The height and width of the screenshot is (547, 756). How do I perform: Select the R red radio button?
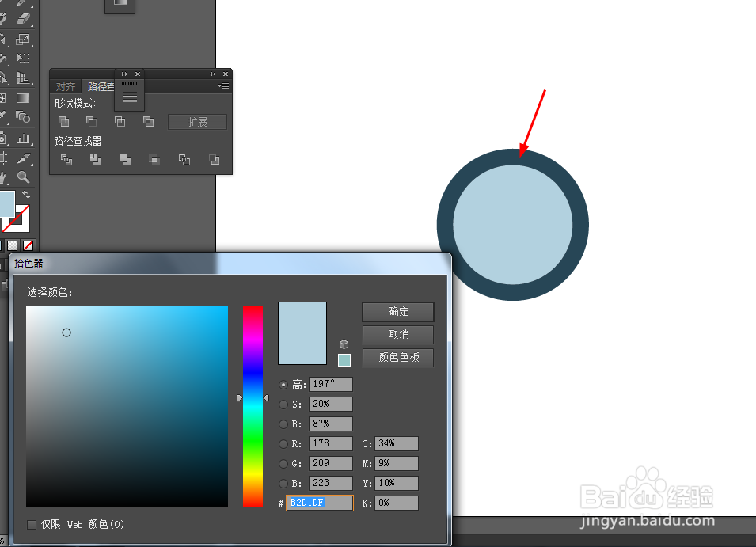click(283, 444)
